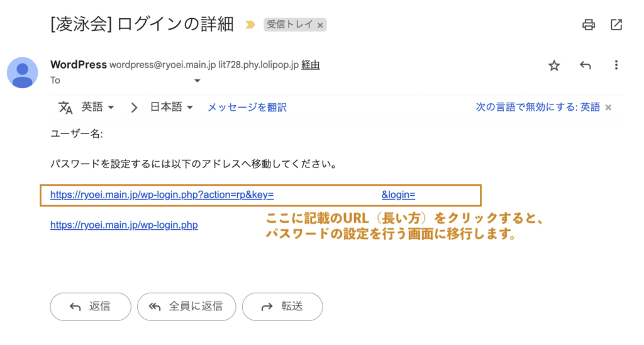This screenshot has width=644, height=345.
Task: Click the メッセージを翻訳 link
Action: tap(247, 108)
